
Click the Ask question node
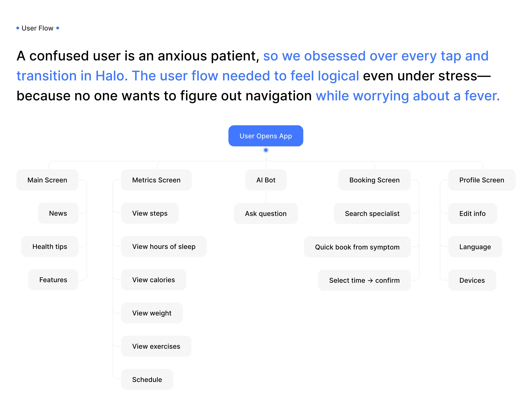[265, 213]
